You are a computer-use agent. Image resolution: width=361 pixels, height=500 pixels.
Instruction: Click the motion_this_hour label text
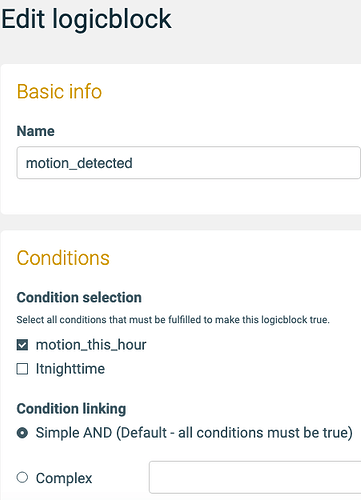[x=91, y=345]
